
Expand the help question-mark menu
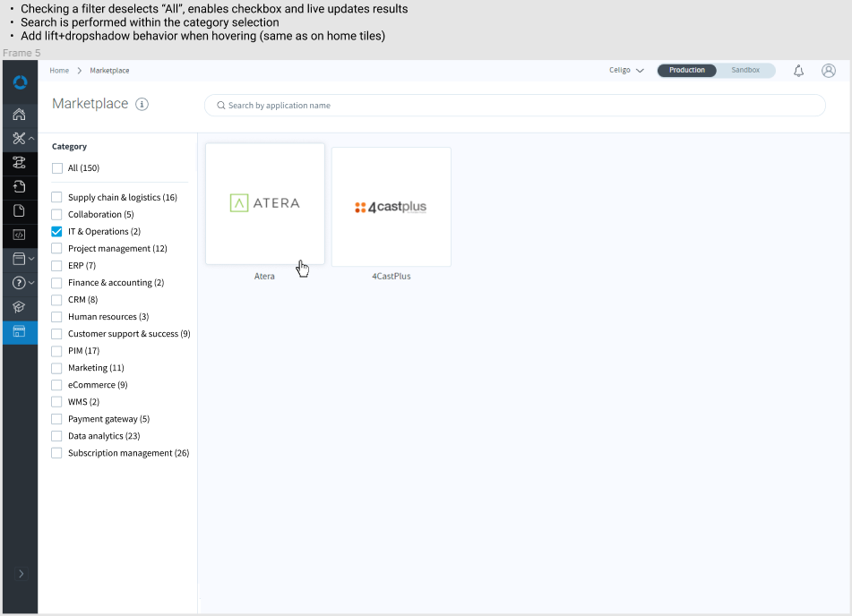click(31, 283)
